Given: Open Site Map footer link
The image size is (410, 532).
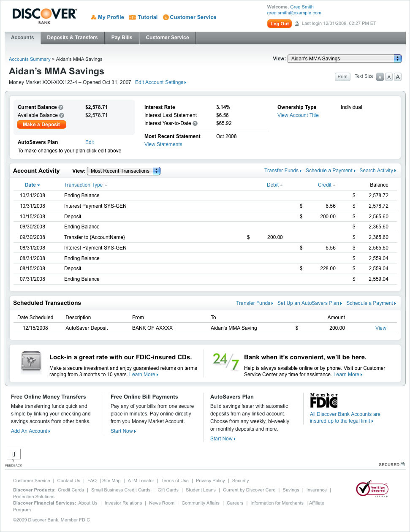Looking at the screenshot, I should pos(111,480).
